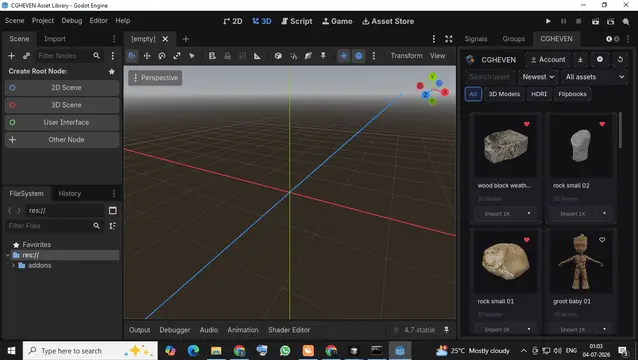The width and height of the screenshot is (638, 360).
Task: Open sun and environment settings dots menu
Action: point(374,56)
